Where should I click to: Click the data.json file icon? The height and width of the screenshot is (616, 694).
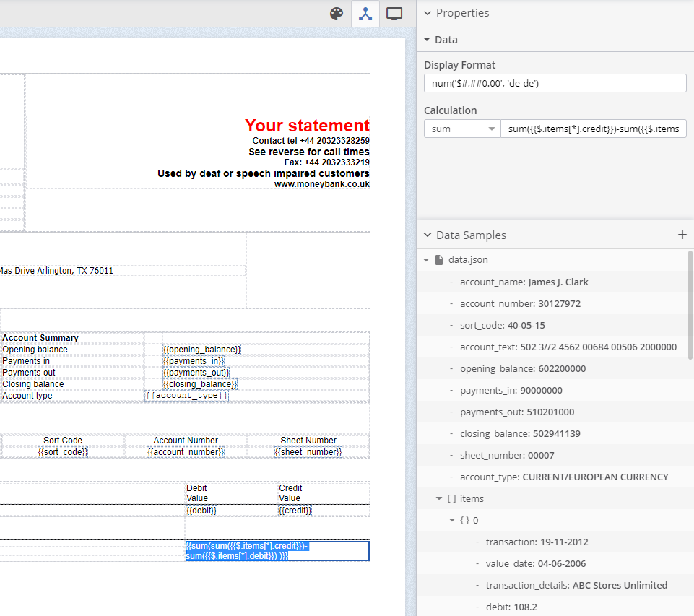pos(438,259)
